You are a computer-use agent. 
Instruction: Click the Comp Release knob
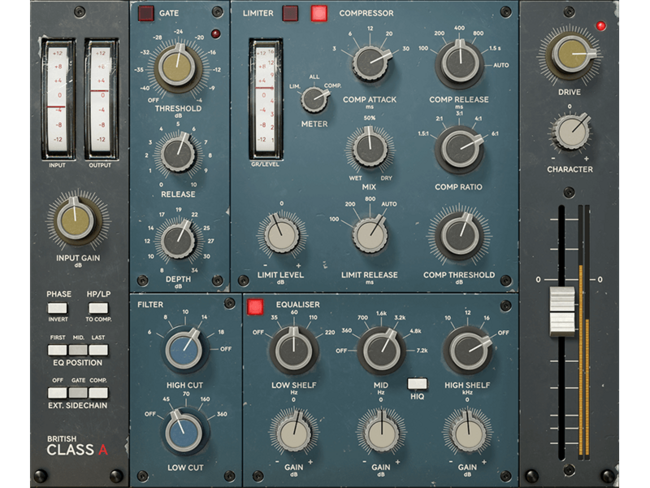pos(459,63)
